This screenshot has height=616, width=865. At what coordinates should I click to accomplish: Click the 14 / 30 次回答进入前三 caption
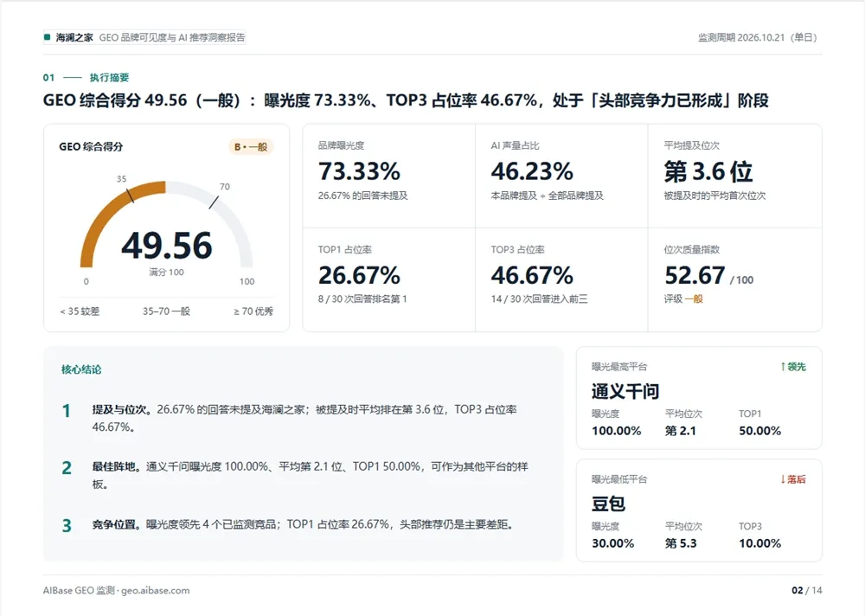[540, 298]
